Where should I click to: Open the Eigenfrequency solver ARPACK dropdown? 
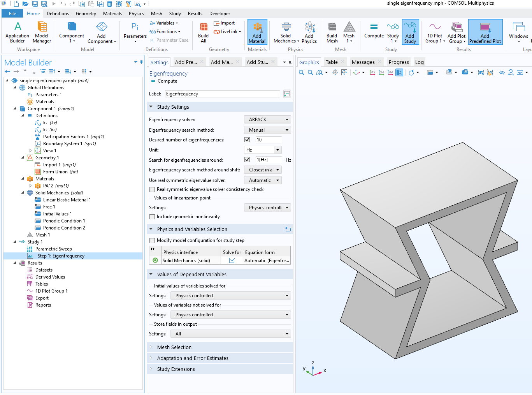(267, 120)
